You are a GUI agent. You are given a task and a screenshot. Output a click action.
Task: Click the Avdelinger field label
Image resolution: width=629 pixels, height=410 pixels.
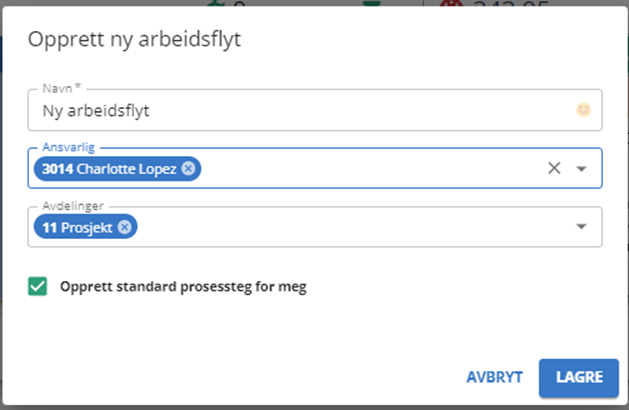tap(73, 206)
